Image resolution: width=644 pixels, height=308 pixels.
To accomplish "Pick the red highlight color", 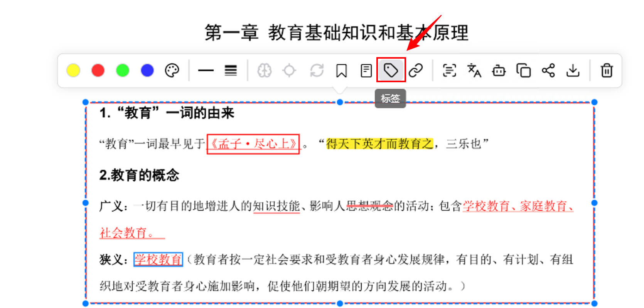I will (98, 71).
